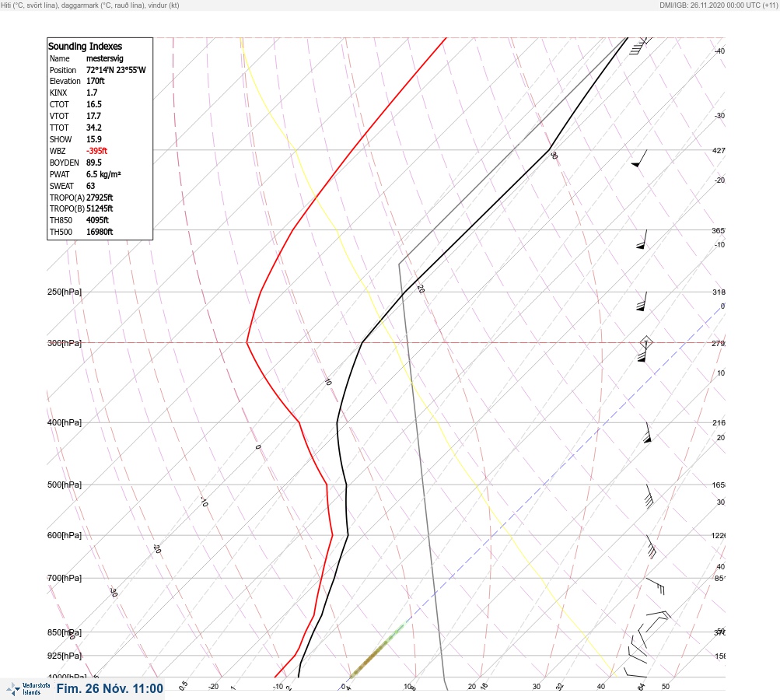
Task: Click the TH500 value 16980ft
Action: [x=100, y=232]
